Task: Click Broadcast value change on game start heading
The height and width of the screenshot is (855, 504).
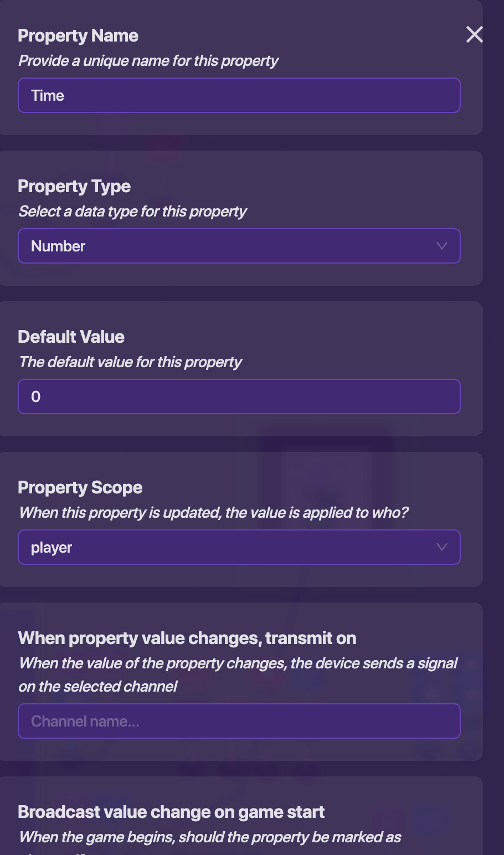Action: coord(171,812)
